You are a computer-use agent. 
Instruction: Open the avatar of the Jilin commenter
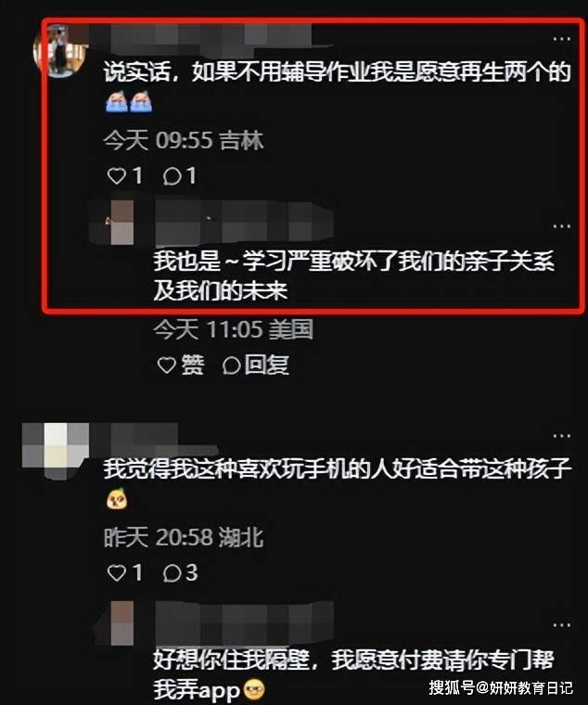(60, 50)
